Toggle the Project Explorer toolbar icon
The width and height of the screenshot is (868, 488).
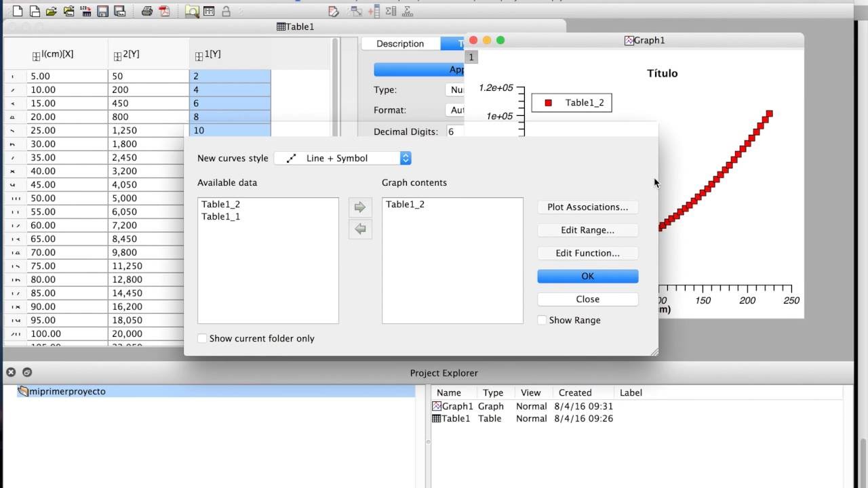tap(192, 11)
